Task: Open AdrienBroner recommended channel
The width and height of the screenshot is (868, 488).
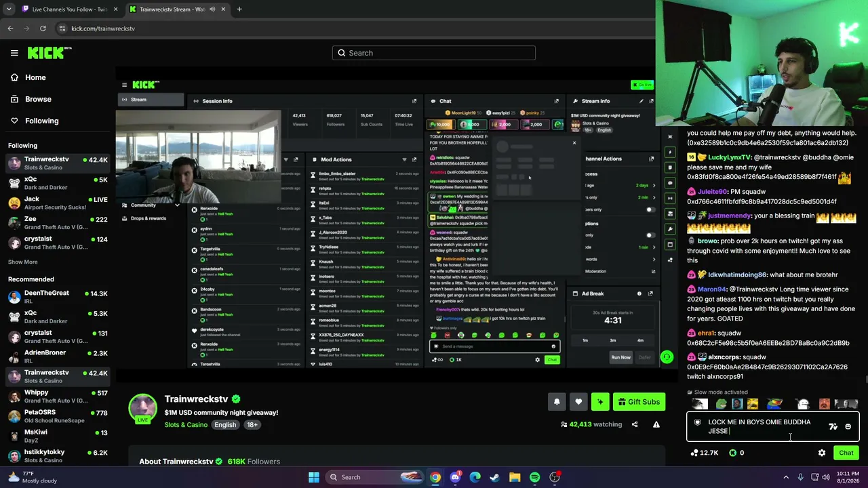Action: point(58,357)
